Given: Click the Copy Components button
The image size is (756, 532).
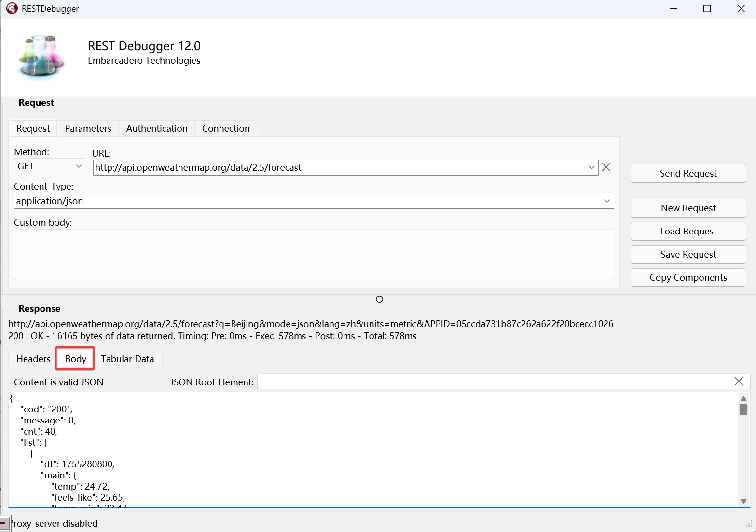Looking at the screenshot, I should point(688,278).
